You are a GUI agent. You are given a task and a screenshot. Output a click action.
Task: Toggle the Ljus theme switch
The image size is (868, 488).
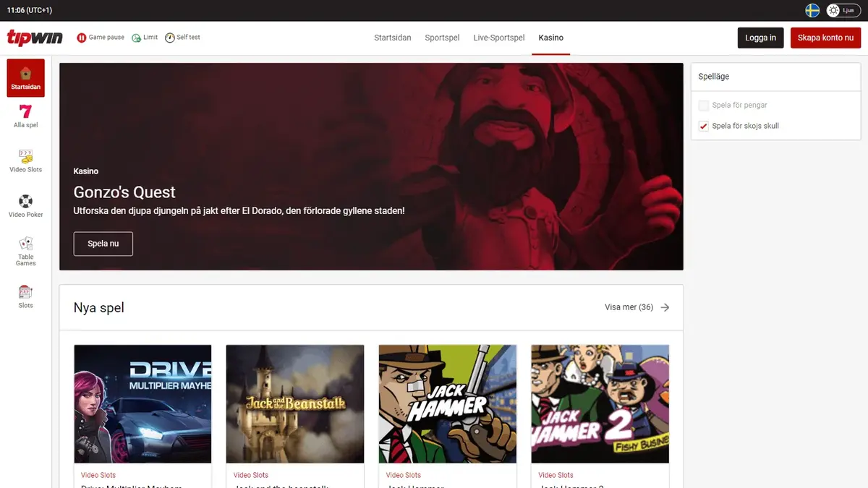tap(843, 10)
